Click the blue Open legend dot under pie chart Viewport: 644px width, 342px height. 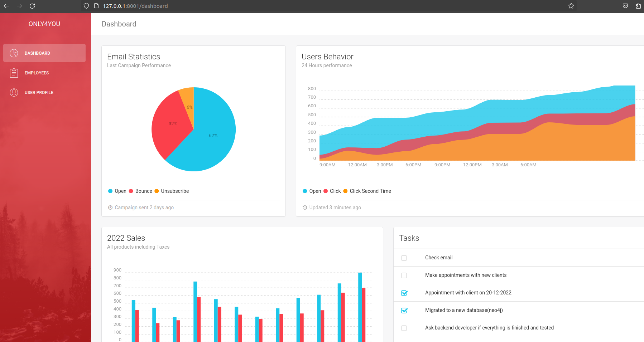pyautogui.click(x=110, y=191)
